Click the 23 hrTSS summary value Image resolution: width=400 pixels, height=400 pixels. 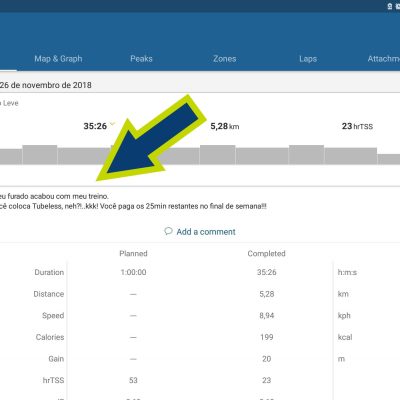tap(357, 126)
